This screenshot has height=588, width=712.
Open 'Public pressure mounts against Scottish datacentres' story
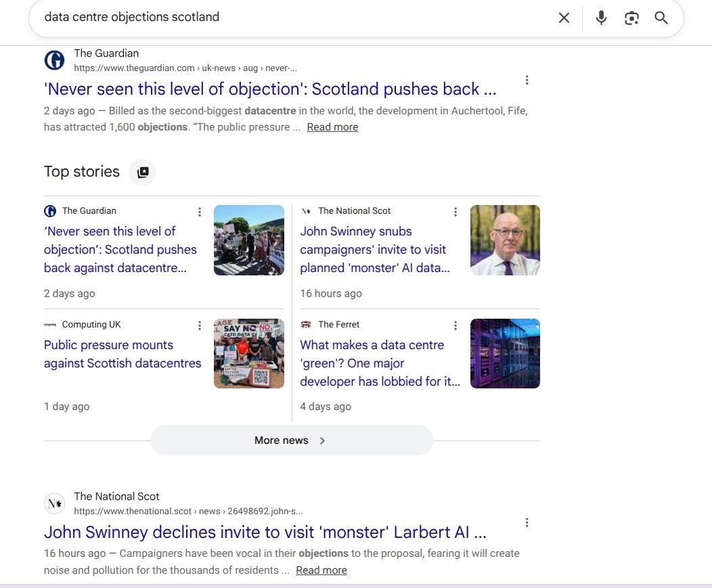point(123,354)
